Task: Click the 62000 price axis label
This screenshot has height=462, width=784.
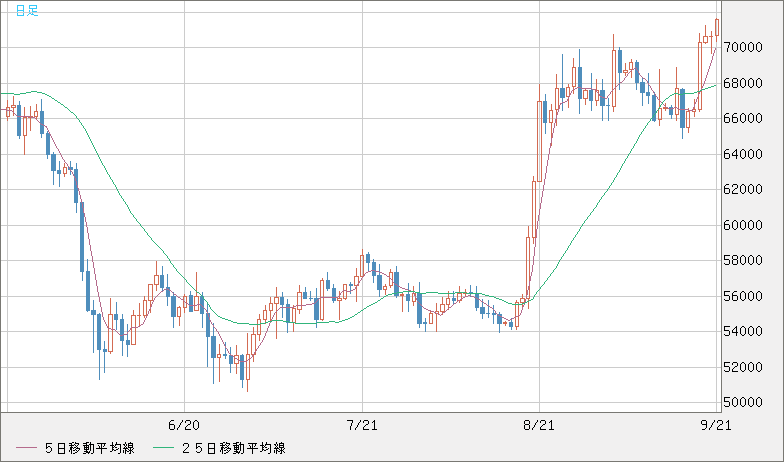Action: pyautogui.click(x=745, y=190)
